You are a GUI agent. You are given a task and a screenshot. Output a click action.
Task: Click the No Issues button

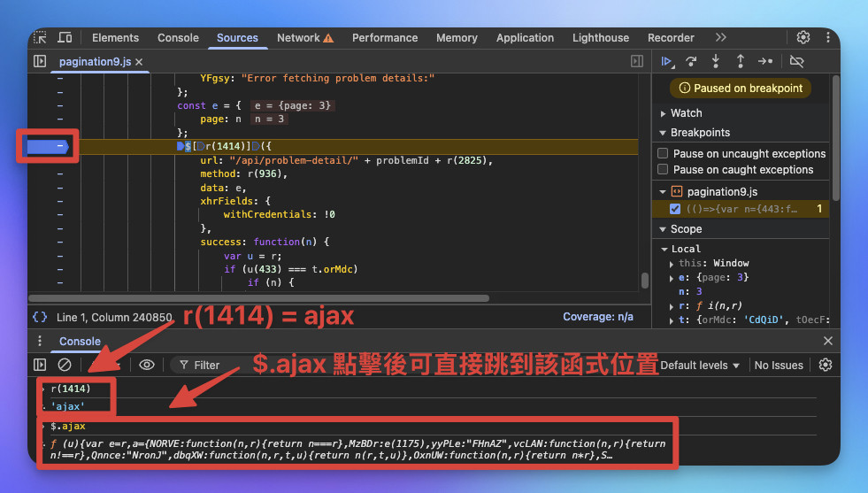coord(779,365)
